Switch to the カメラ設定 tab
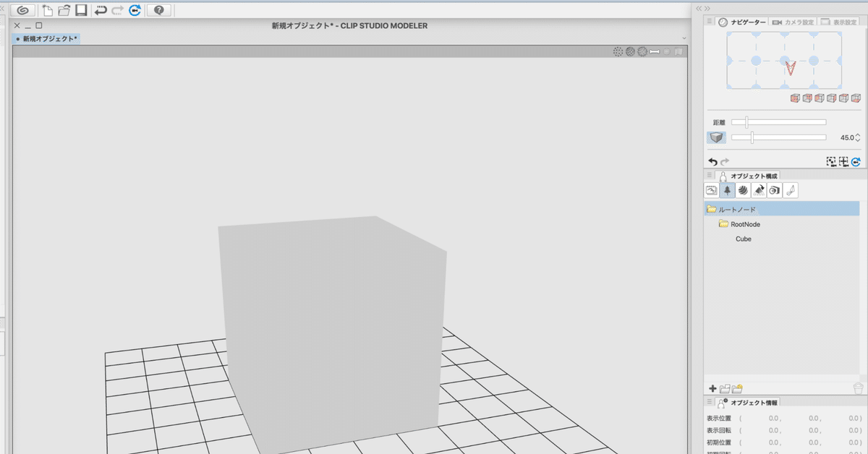 pyautogui.click(x=793, y=22)
